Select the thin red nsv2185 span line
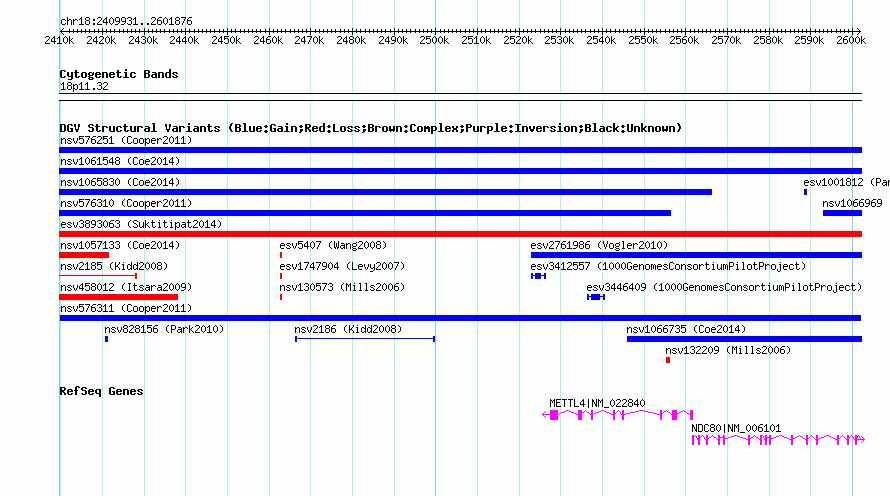The width and height of the screenshot is (890, 496). 98,276
